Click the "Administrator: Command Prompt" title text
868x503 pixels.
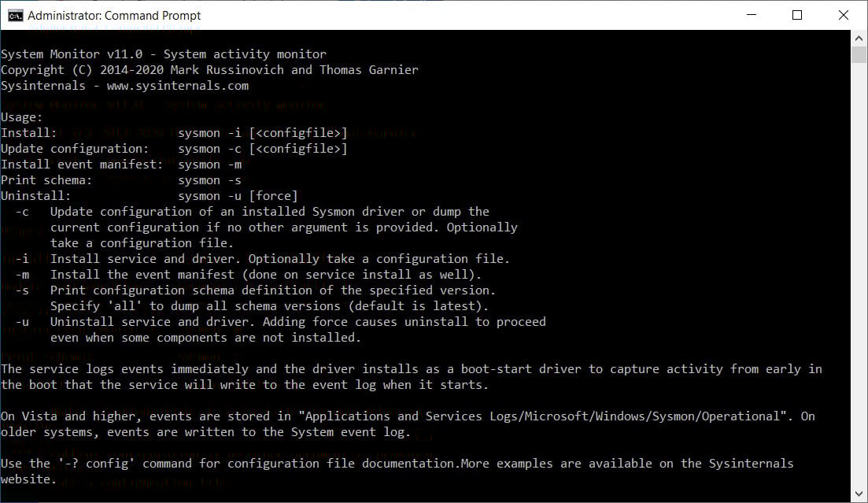[x=114, y=15]
